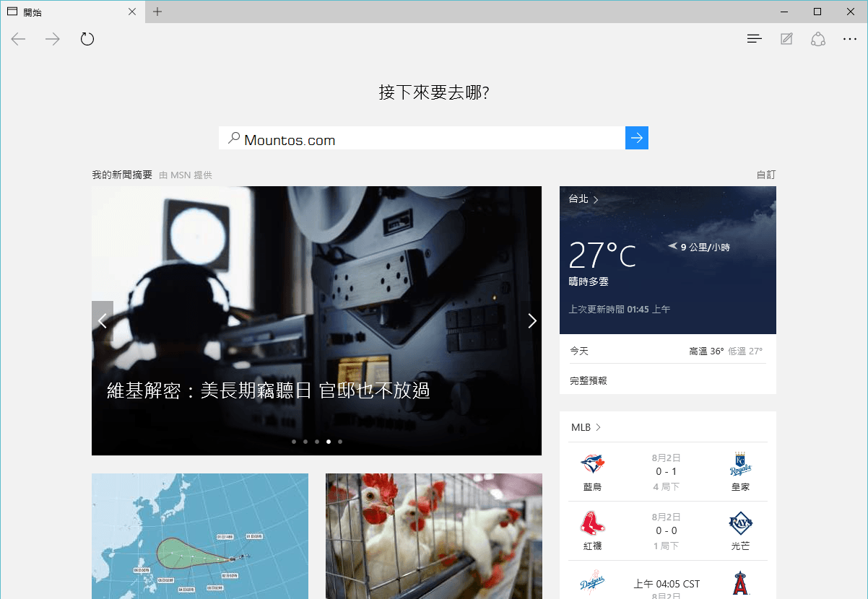Select the fourth carousel dot
The image size is (868, 599).
(x=329, y=441)
